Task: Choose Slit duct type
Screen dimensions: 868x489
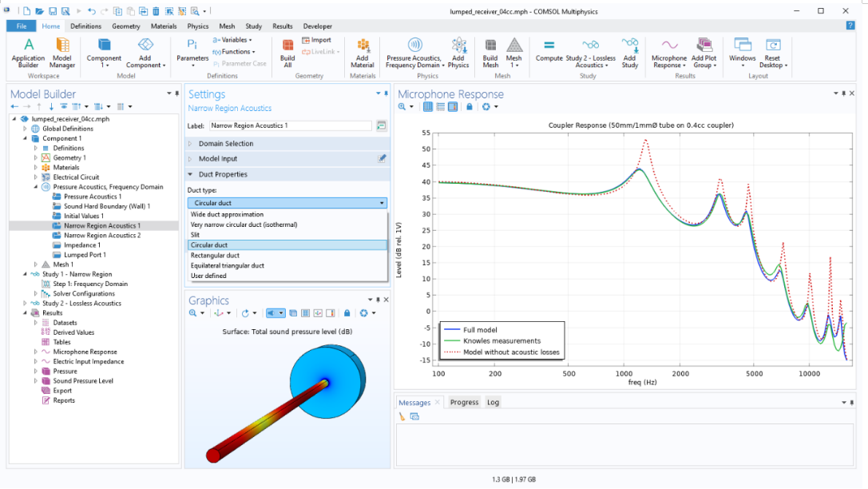Action: pos(287,235)
